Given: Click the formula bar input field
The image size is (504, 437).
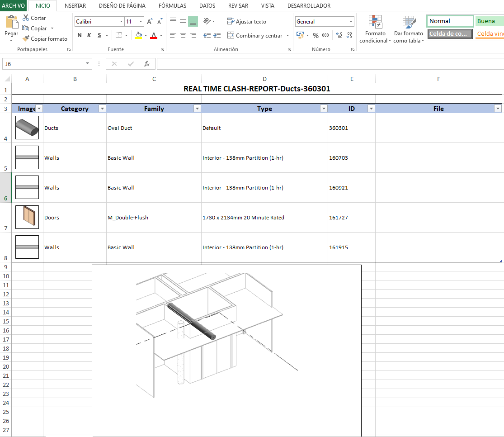Looking at the screenshot, I should [330, 64].
